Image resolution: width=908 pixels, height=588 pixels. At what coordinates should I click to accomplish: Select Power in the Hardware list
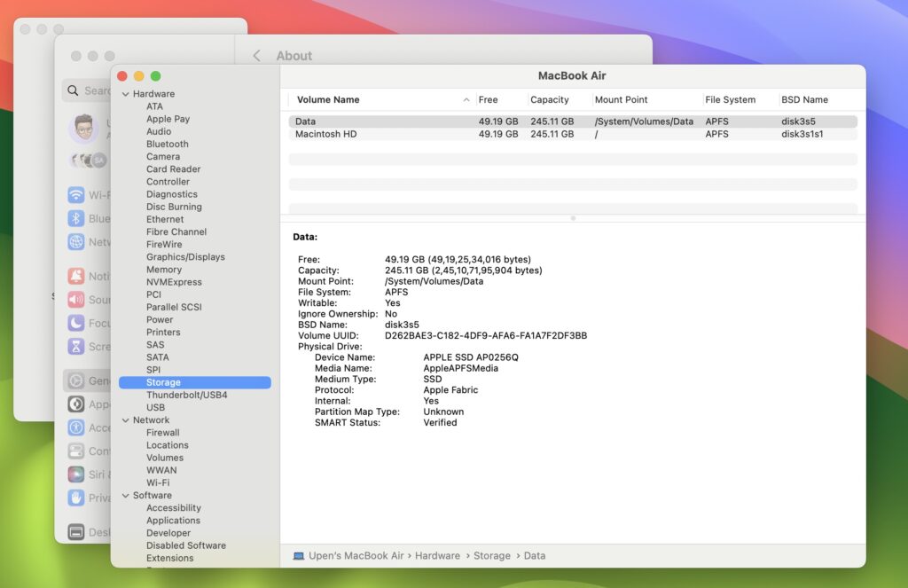(x=160, y=320)
